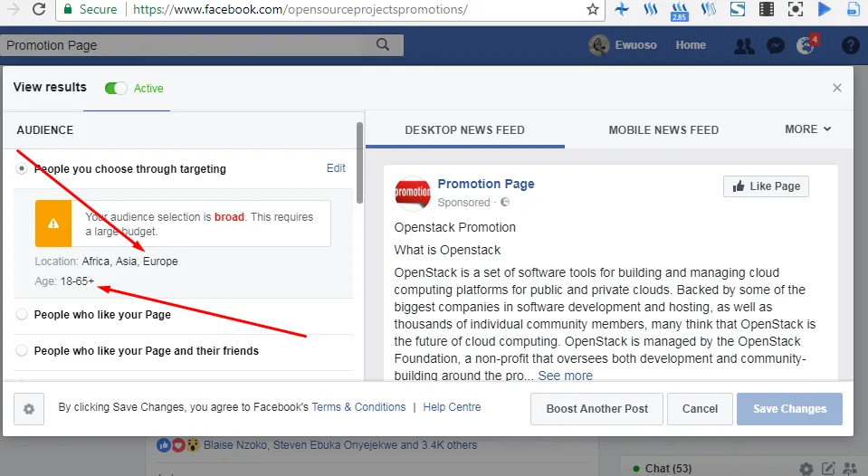868x476 pixels.
Task: Click the settings gear in the dialog footer
Action: [x=29, y=409]
